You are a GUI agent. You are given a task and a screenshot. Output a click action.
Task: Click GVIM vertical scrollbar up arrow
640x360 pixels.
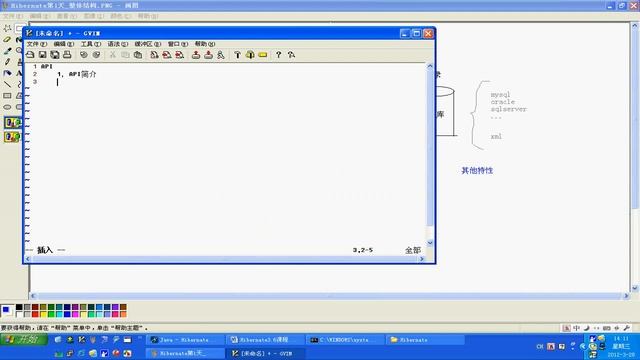coord(430,66)
